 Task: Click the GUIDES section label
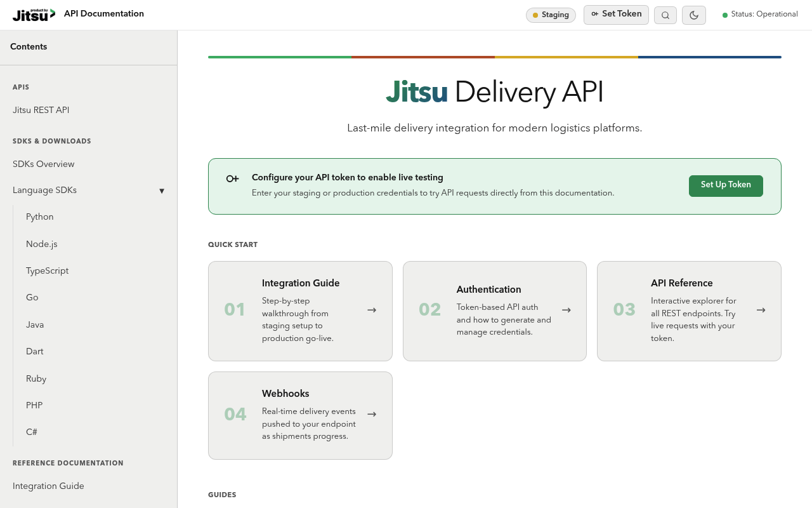pos(222,495)
